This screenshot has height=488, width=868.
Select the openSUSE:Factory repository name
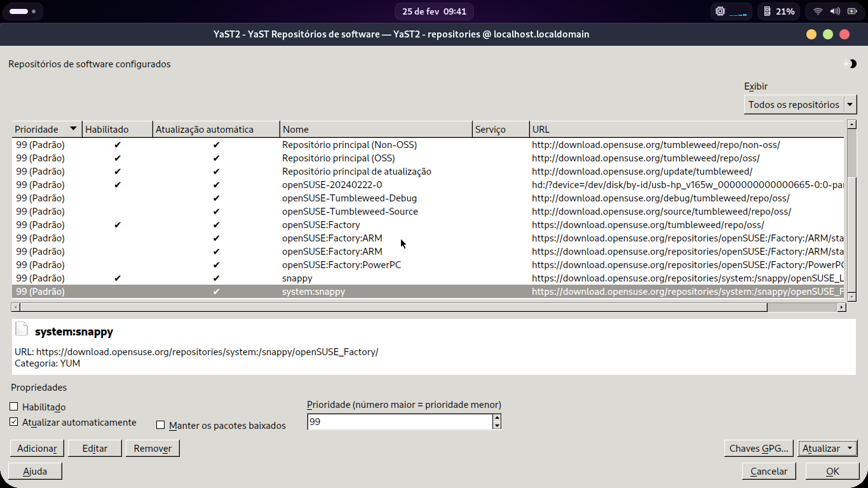[x=321, y=225]
